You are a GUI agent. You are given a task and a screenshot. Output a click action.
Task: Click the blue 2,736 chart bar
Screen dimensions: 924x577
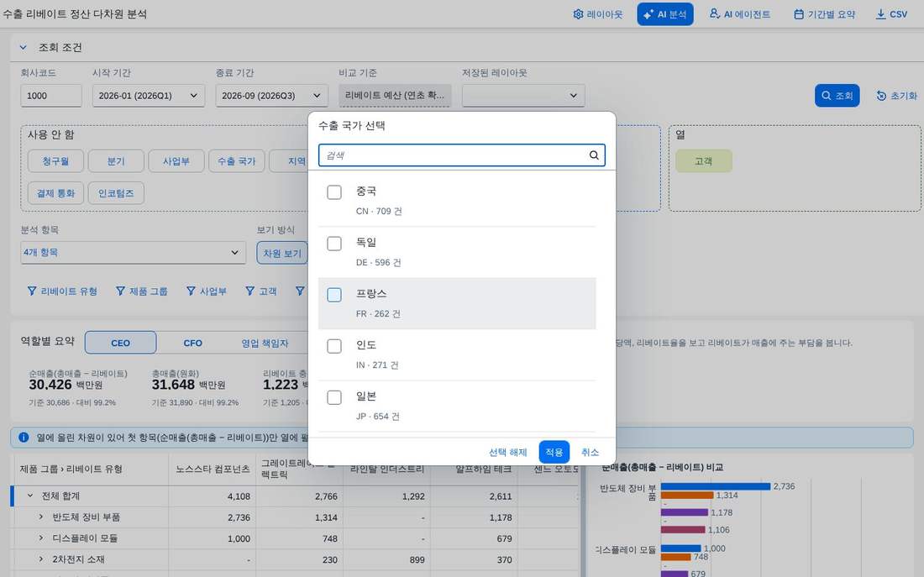pos(716,486)
